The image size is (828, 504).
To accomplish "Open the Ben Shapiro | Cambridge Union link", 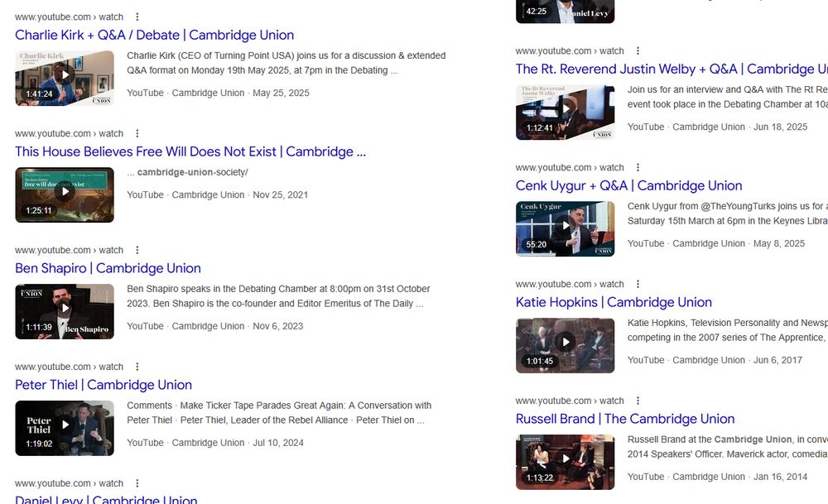I will click(x=108, y=268).
